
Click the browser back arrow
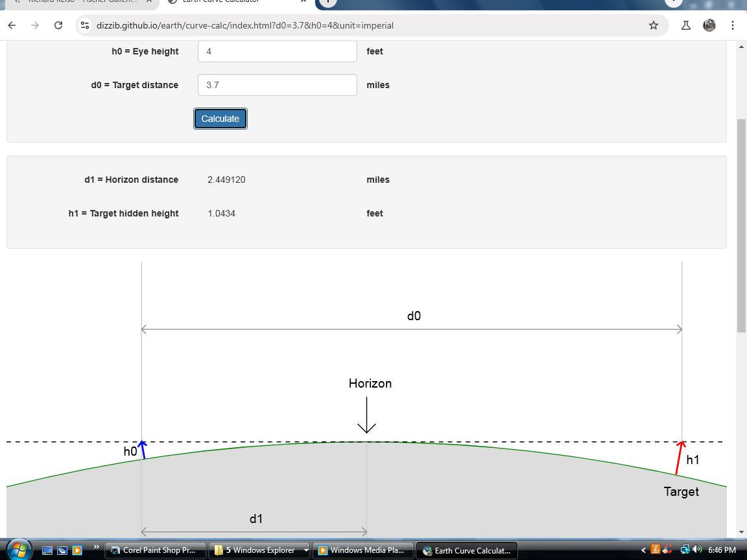pos(12,25)
